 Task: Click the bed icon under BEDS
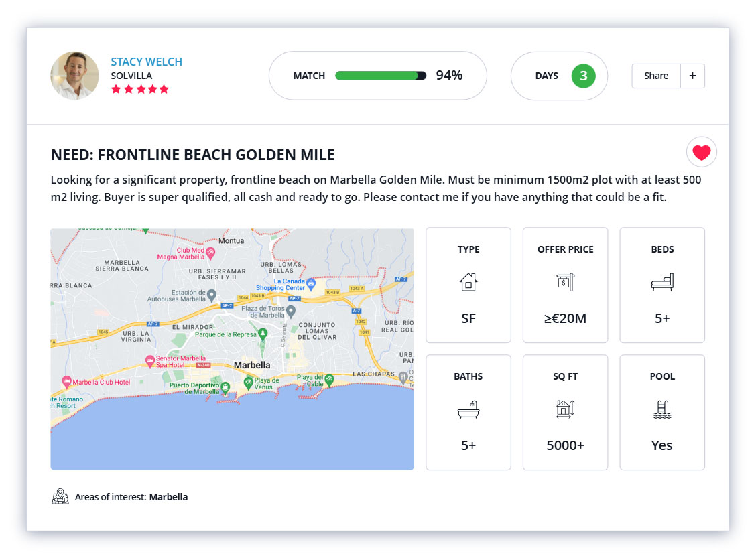click(662, 282)
